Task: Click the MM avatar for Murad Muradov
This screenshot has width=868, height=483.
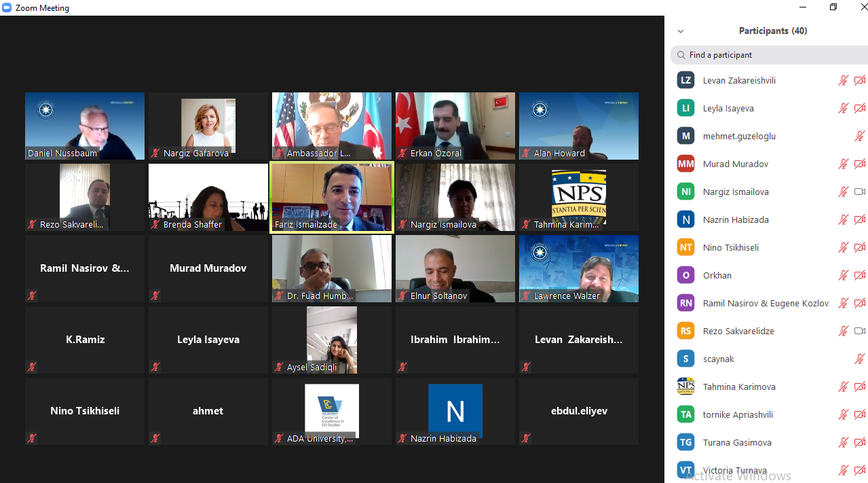Action: (x=685, y=164)
